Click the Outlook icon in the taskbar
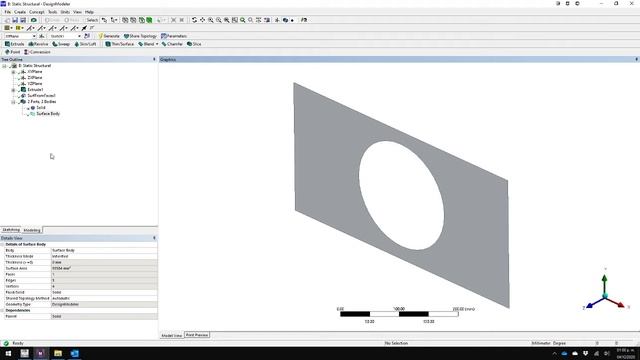Viewport: 640px width, 360px height. click(74, 353)
